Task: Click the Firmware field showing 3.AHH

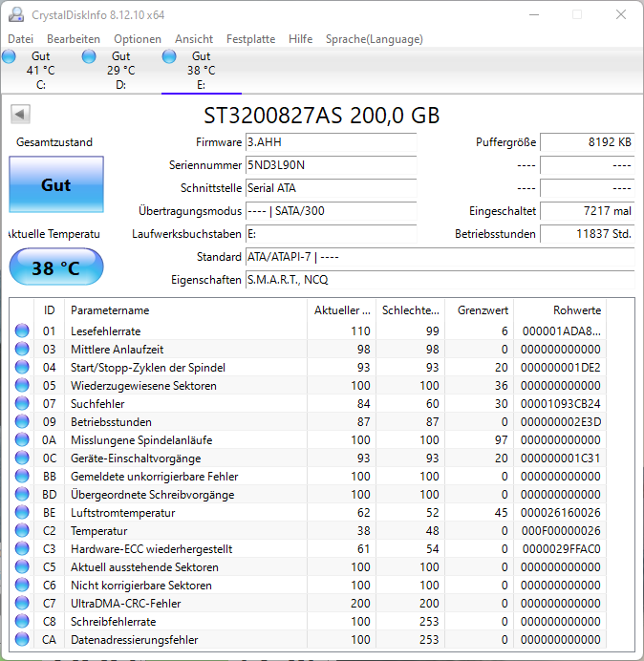Action: pyautogui.click(x=331, y=142)
